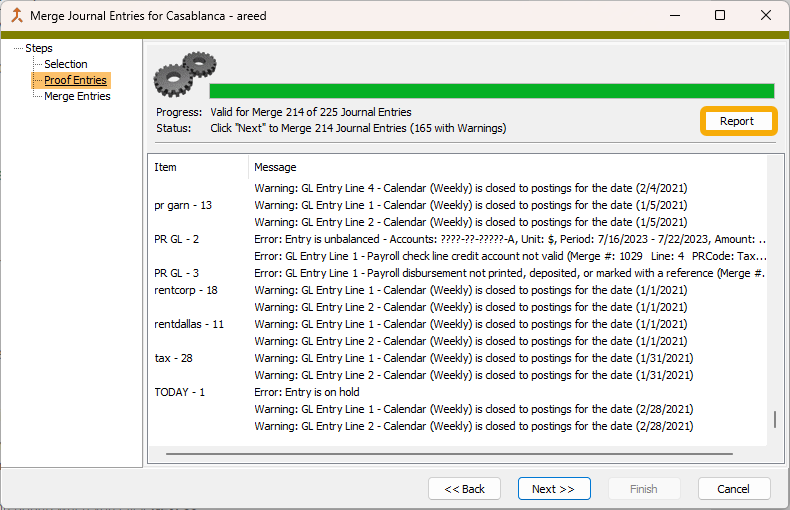The width and height of the screenshot is (790, 510).
Task: Select the 'rentcorp - 18' item
Action: pos(185,290)
